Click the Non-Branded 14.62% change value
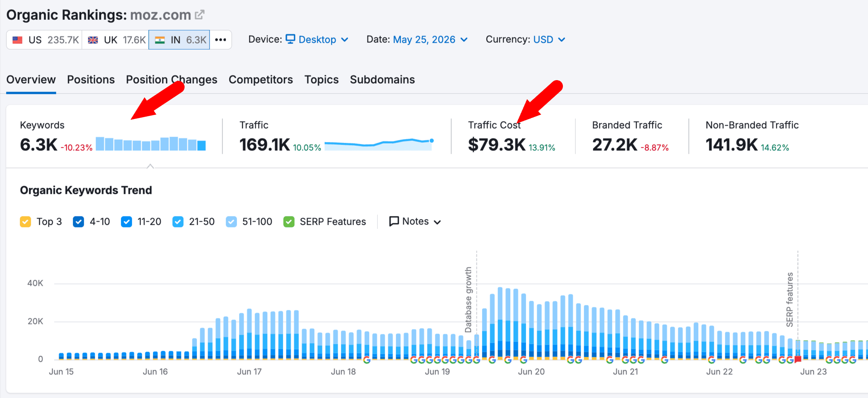868x398 pixels. click(775, 148)
